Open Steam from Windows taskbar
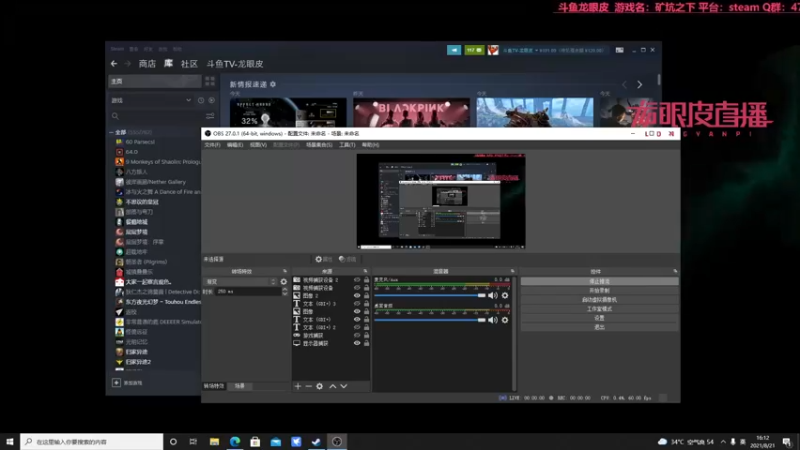The height and width of the screenshot is (450, 800). (x=316, y=442)
